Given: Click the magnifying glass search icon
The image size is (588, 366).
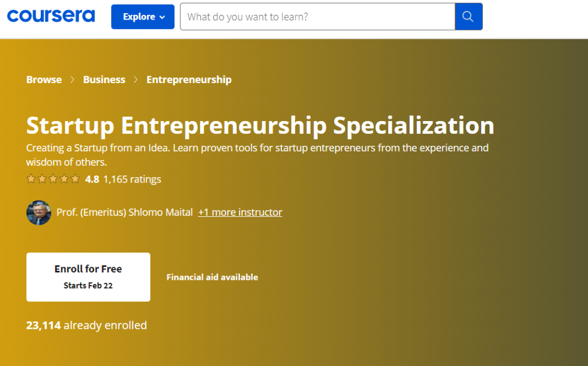Looking at the screenshot, I should point(469,16).
